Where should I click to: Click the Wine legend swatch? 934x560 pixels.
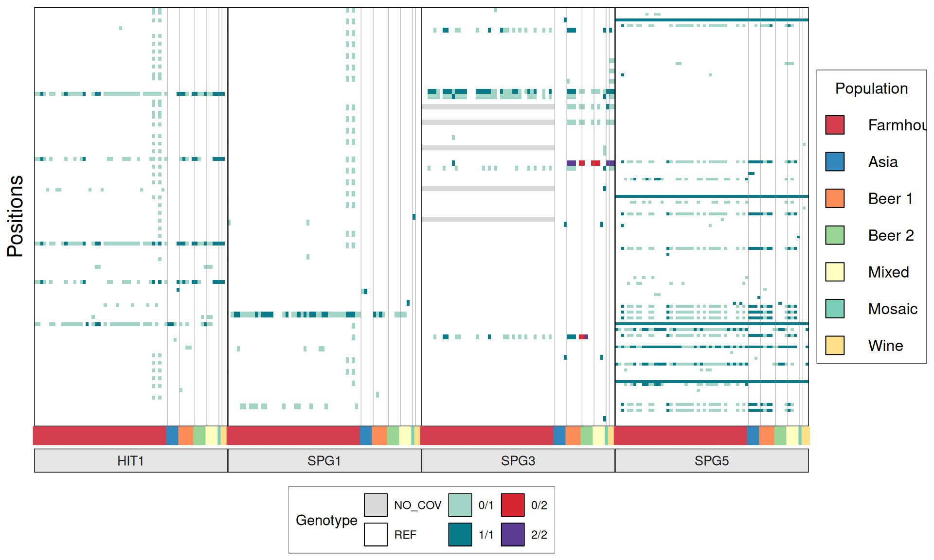tap(835, 345)
